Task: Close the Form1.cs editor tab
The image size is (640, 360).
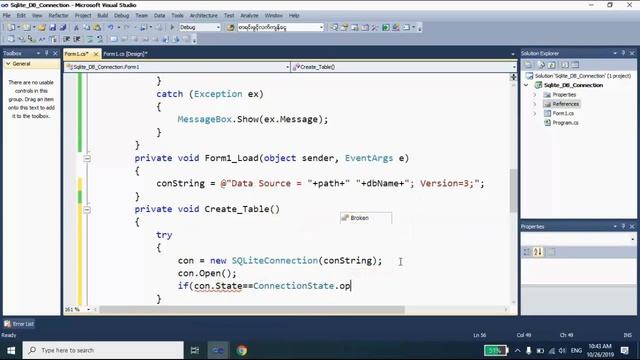Action: 96,54
